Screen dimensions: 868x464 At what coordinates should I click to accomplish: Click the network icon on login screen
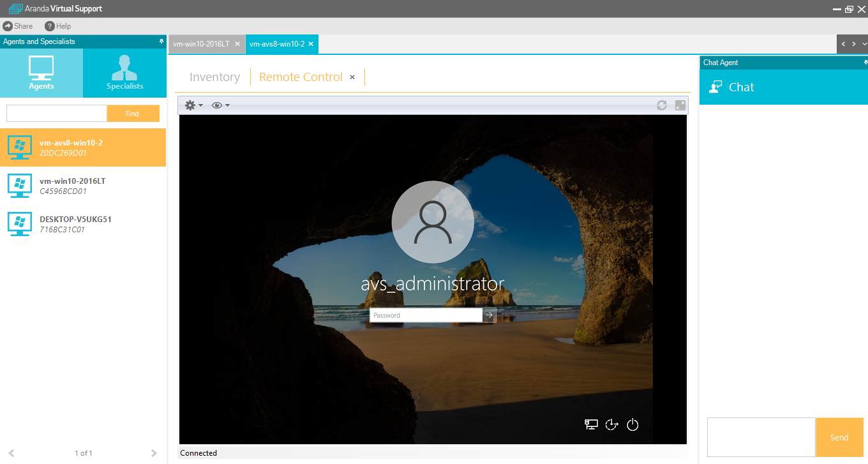(591, 424)
